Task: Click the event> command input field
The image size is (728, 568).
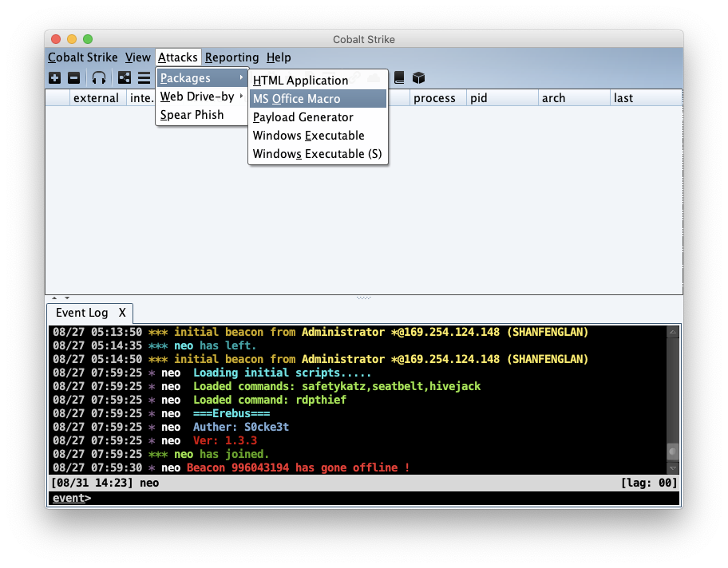Action: click(363, 499)
